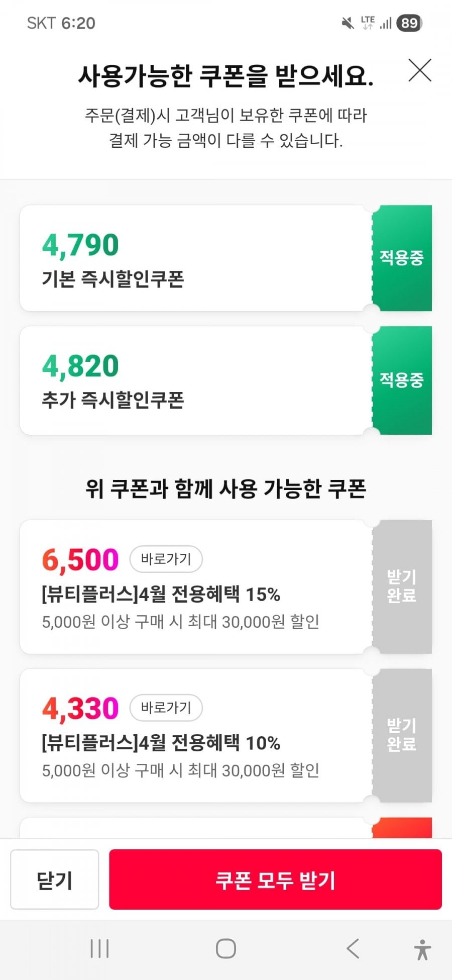The image size is (452, 980).
Task: Close the coupon popup with X icon
Action: tap(420, 70)
